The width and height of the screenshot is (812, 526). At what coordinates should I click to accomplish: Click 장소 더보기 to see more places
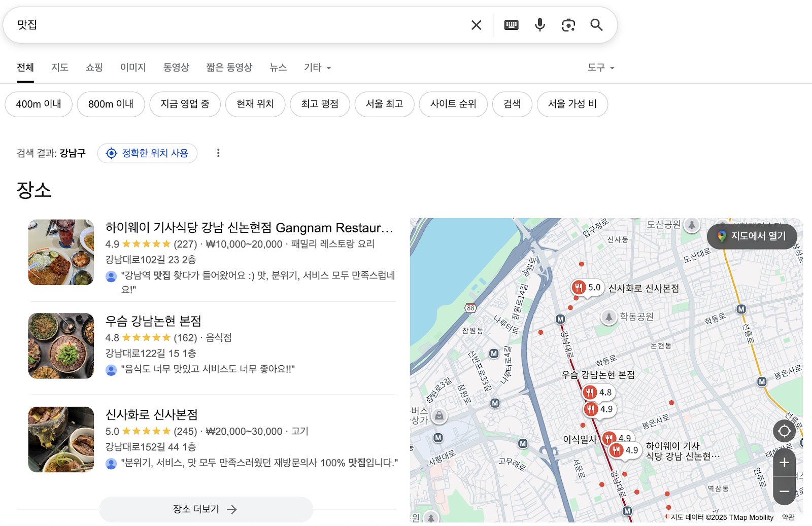pyautogui.click(x=205, y=509)
